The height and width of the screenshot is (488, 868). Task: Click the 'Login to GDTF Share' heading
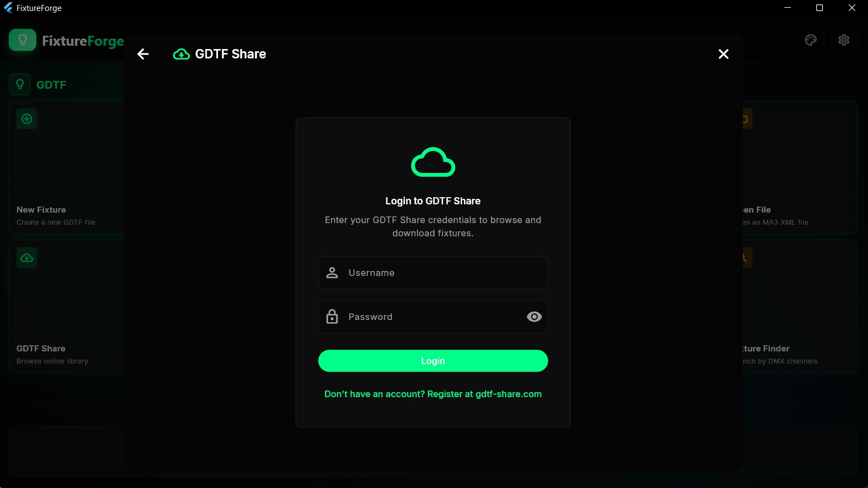click(433, 201)
